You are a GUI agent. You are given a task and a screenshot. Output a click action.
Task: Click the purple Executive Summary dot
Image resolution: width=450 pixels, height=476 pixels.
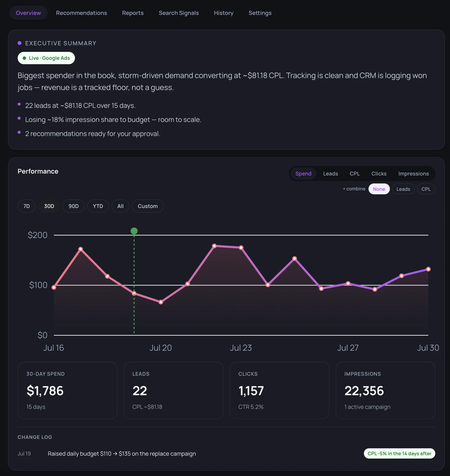[x=20, y=43]
